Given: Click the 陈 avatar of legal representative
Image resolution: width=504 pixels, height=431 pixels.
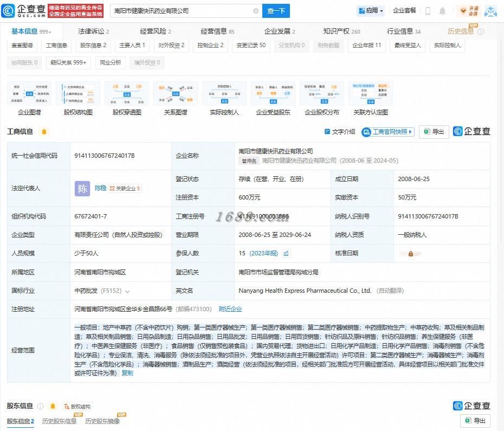Looking at the screenshot, I should point(82,189).
